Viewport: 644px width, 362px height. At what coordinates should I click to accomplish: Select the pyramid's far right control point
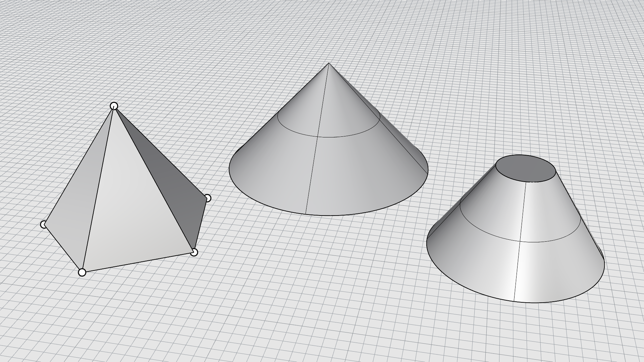click(x=208, y=198)
